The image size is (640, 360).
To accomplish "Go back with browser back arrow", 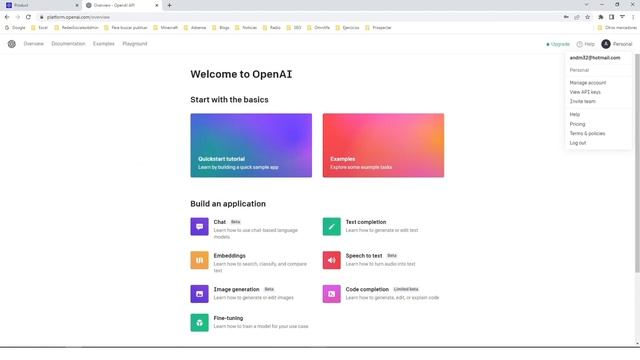I will (7, 17).
